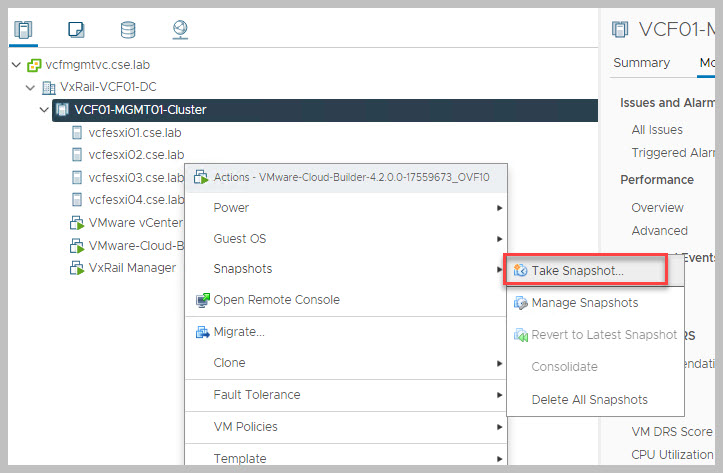Choose Migrate... from the context menu
Image resolution: width=723 pixels, height=473 pixels.
point(346,332)
